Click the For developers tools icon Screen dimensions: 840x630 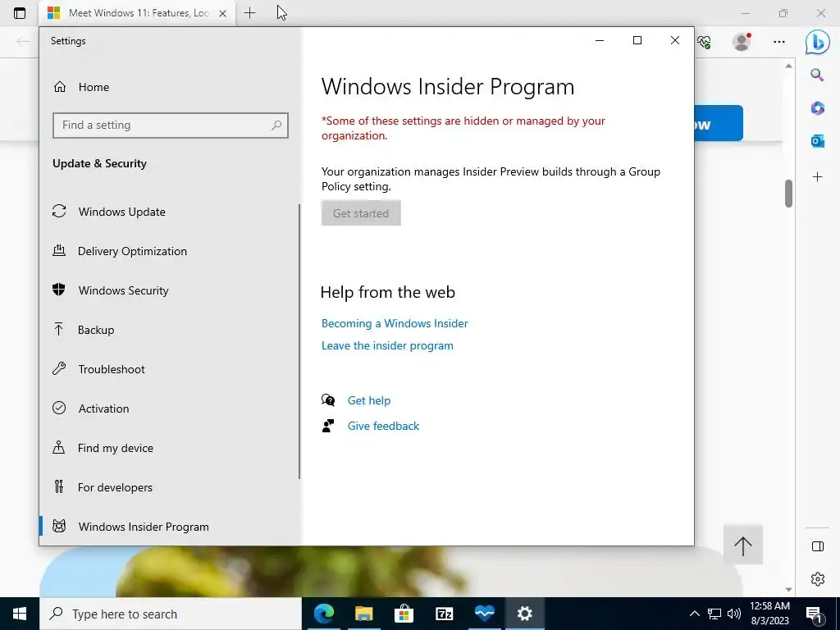pyautogui.click(x=59, y=486)
